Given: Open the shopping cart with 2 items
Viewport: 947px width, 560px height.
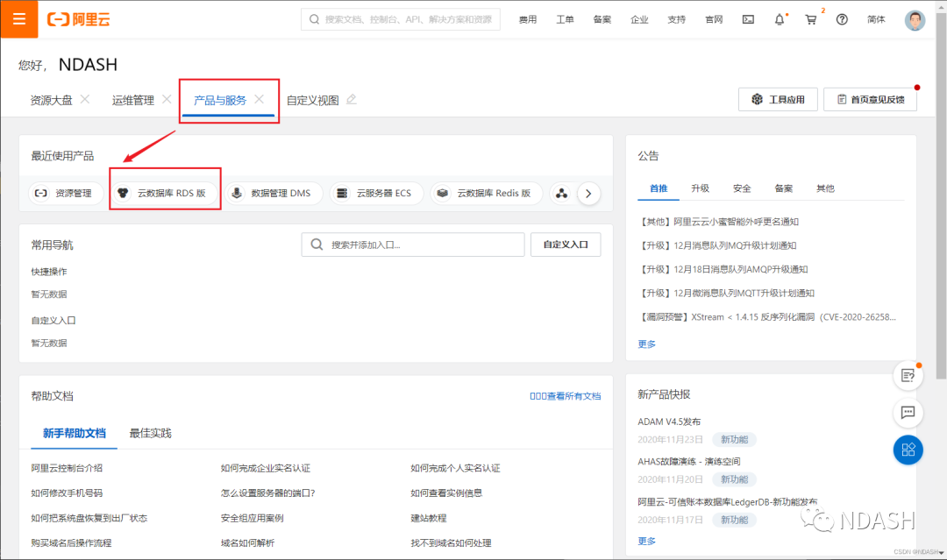Looking at the screenshot, I should point(809,18).
